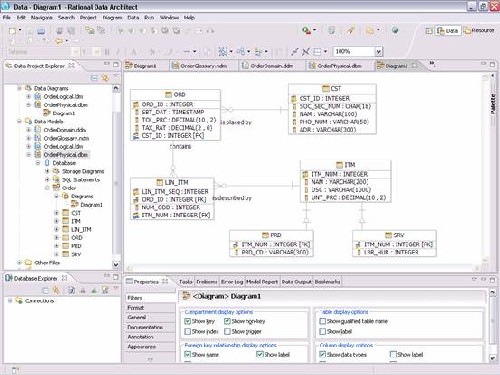500x375 pixels.
Task: Open the Diagram menu
Action: coord(112,17)
